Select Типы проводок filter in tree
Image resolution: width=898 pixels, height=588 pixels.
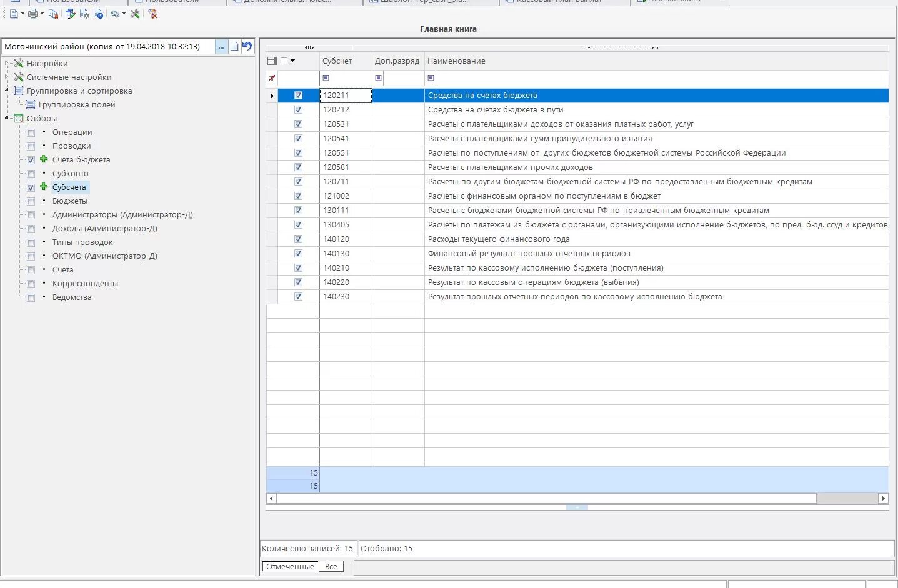tap(82, 242)
